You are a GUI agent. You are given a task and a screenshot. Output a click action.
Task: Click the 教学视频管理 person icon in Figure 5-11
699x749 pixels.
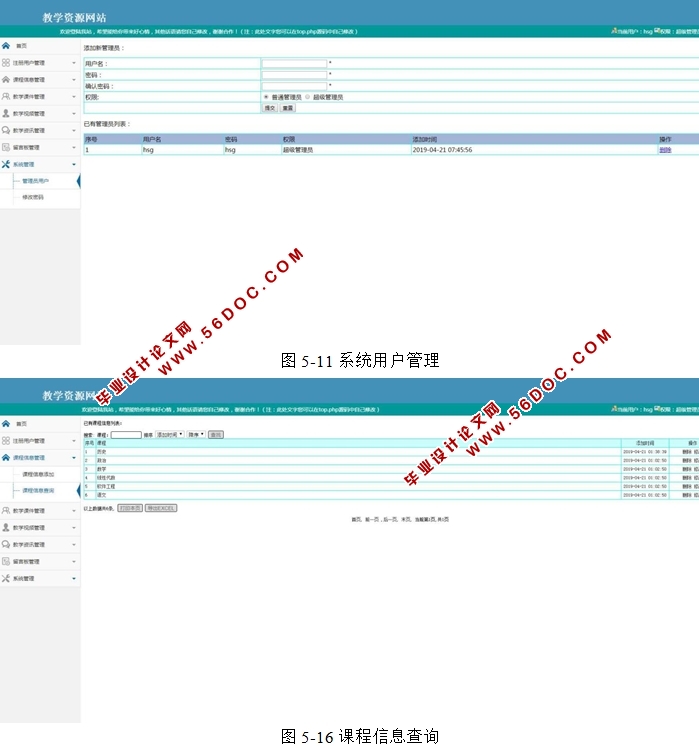(x=6, y=113)
